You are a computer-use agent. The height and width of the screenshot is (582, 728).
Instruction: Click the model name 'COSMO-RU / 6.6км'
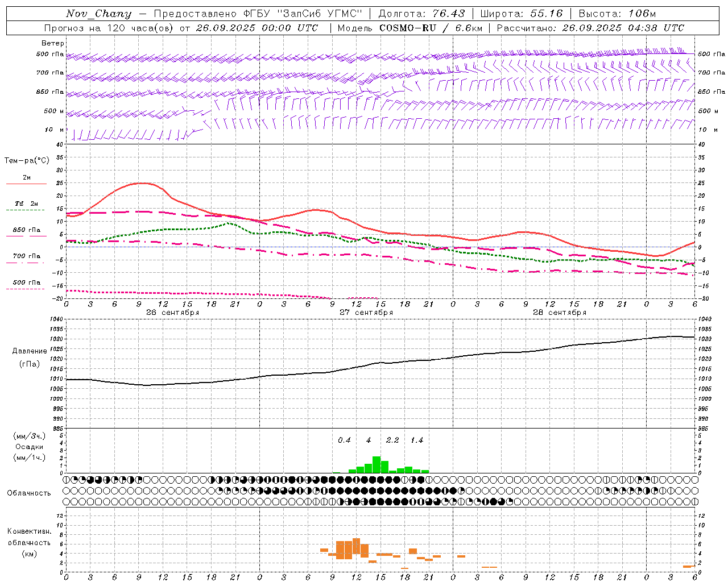tap(431, 28)
